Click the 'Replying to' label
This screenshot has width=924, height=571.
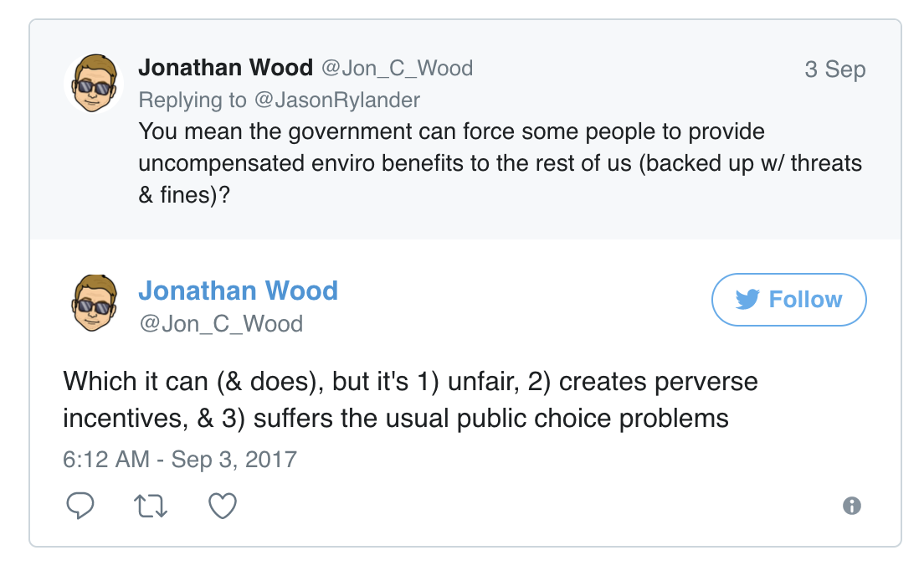click(x=192, y=100)
